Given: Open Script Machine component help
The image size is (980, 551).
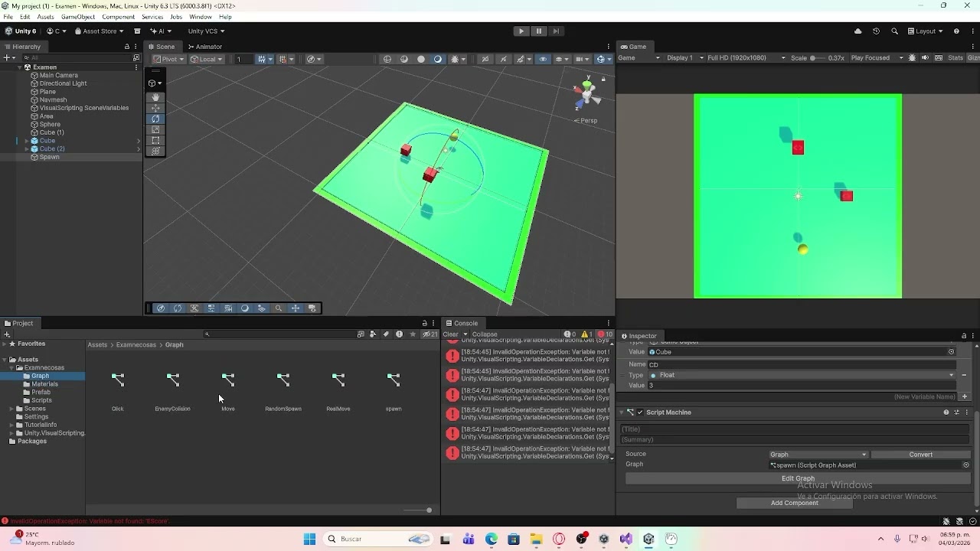Looking at the screenshot, I should coord(946,412).
